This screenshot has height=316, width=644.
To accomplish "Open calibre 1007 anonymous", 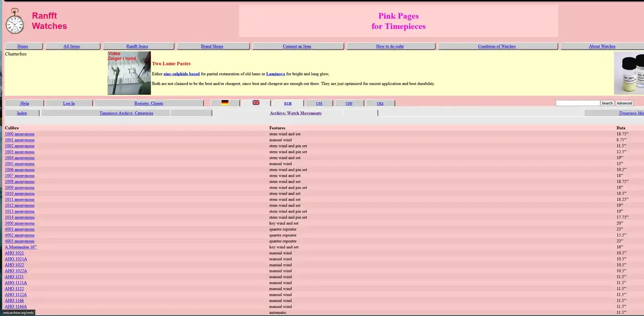I will coord(20,176).
